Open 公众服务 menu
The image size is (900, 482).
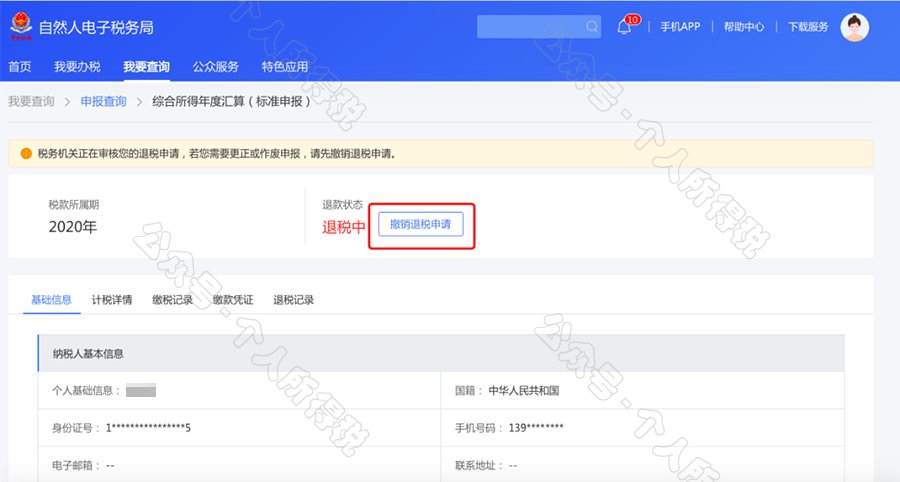[x=215, y=67]
